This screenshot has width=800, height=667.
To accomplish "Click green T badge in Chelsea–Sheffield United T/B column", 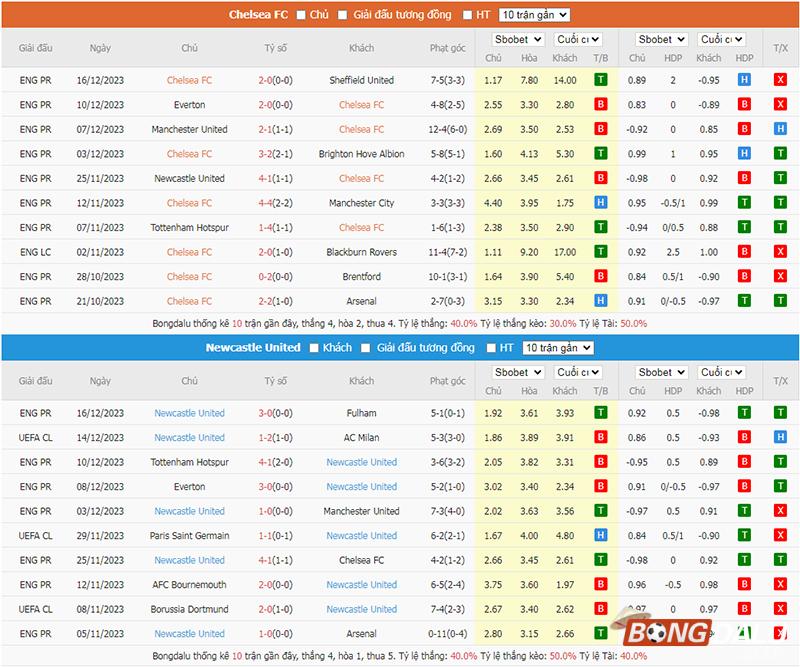I will (600, 80).
